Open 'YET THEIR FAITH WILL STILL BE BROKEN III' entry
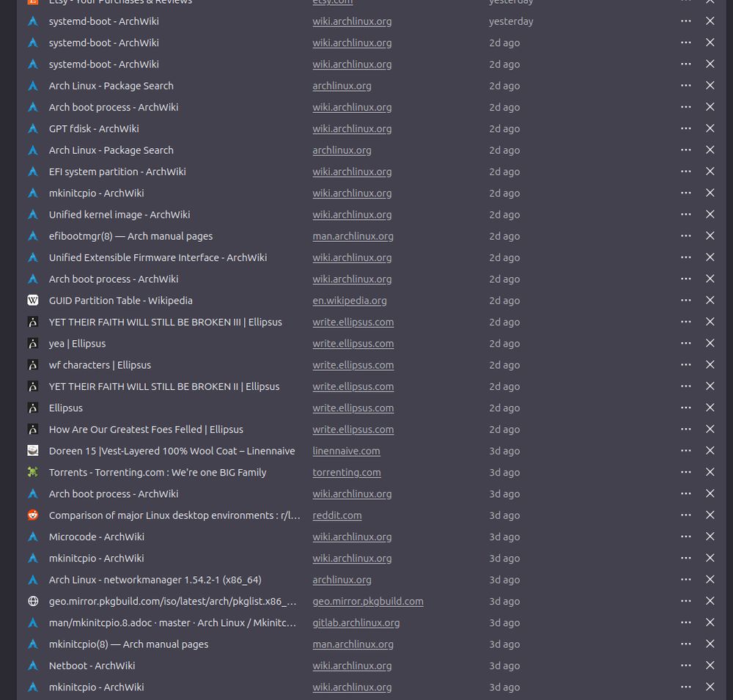This screenshot has height=700, width=733. tap(166, 323)
